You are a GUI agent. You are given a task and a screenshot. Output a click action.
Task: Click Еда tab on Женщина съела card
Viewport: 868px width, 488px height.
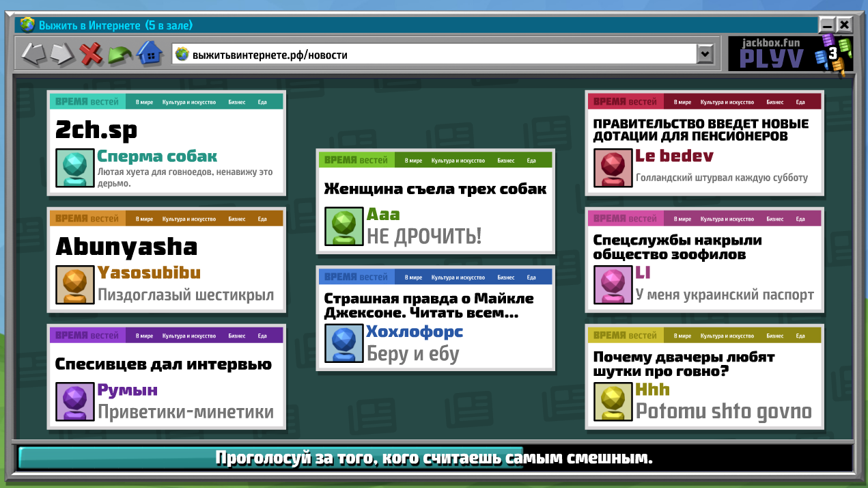[x=531, y=161]
